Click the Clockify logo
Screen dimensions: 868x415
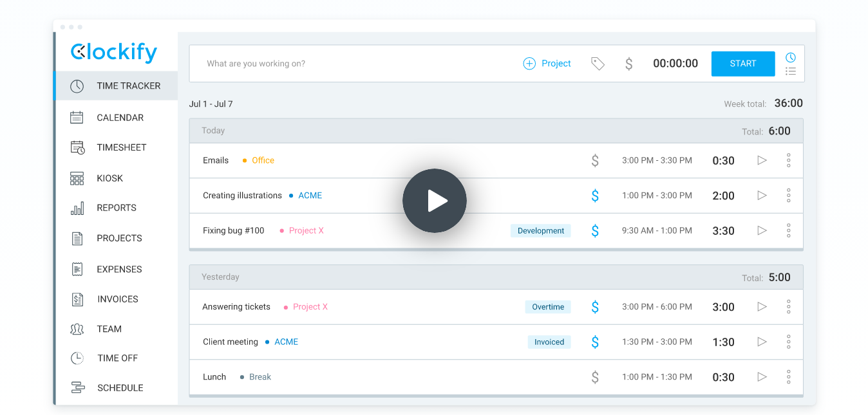[x=114, y=52]
